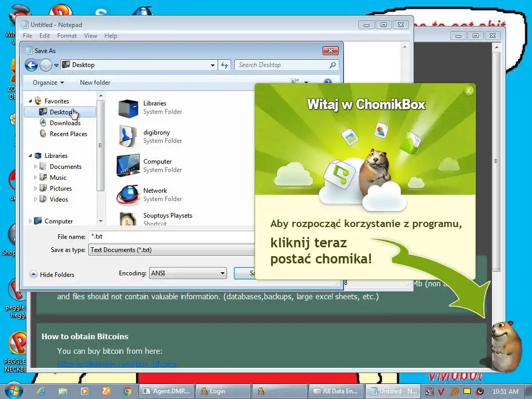Open Windows Media Player from taskbar
The height and width of the screenshot is (399, 532).
click(x=85, y=391)
